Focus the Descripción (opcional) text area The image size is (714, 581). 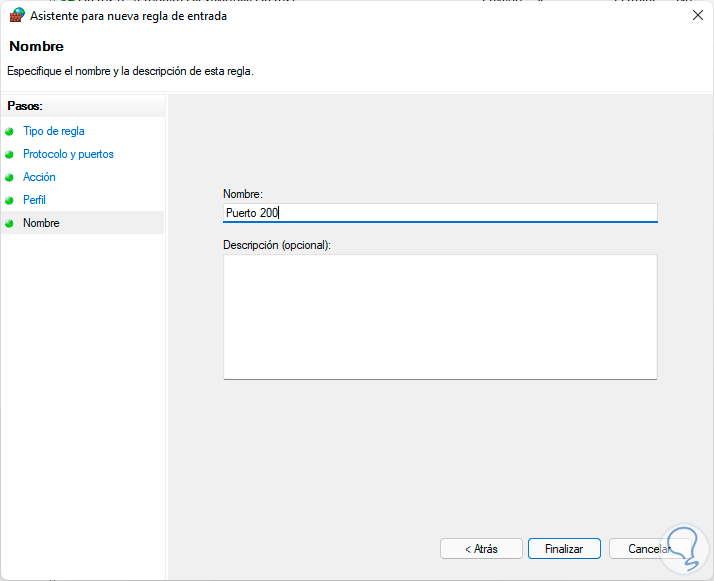pos(440,316)
